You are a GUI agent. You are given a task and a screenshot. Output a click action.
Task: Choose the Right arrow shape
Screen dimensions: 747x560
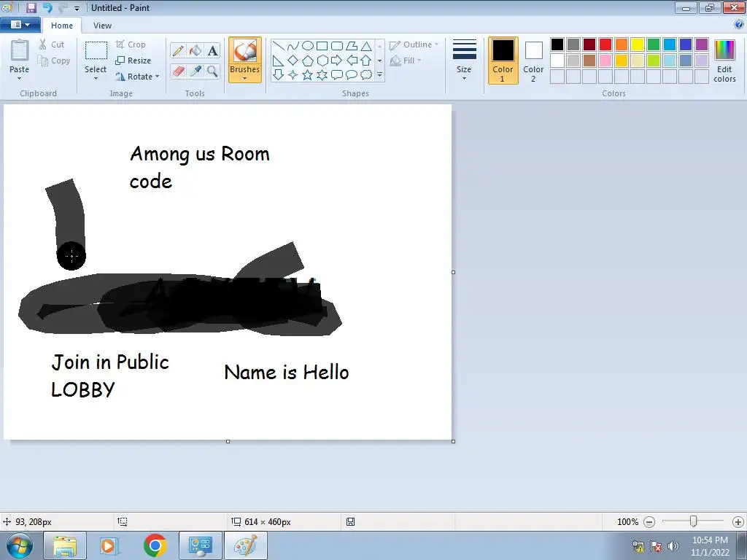tap(337, 61)
